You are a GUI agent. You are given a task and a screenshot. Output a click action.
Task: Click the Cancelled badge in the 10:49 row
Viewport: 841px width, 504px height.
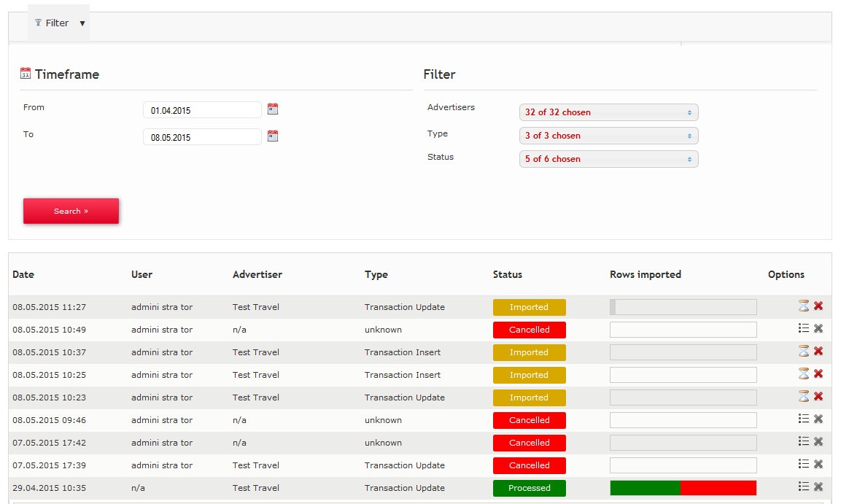[530, 330]
